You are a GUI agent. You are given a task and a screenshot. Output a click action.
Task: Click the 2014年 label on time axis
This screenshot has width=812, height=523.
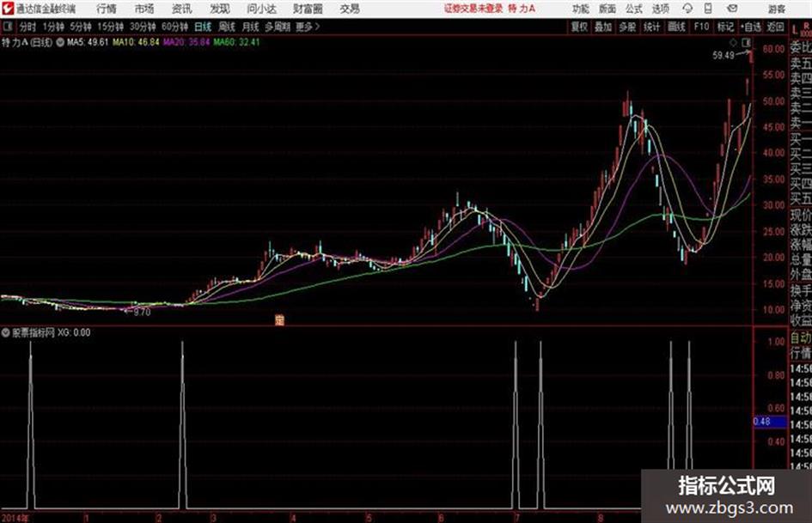(15, 518)
